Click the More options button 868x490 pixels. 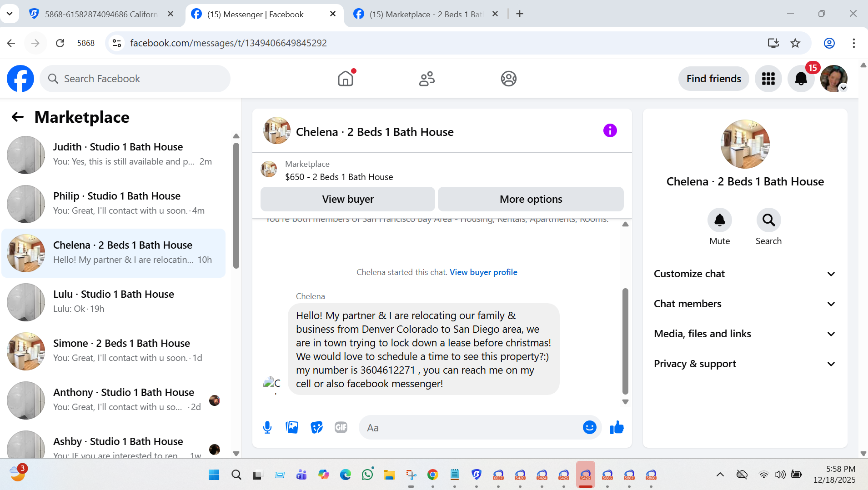coord(531,199)
